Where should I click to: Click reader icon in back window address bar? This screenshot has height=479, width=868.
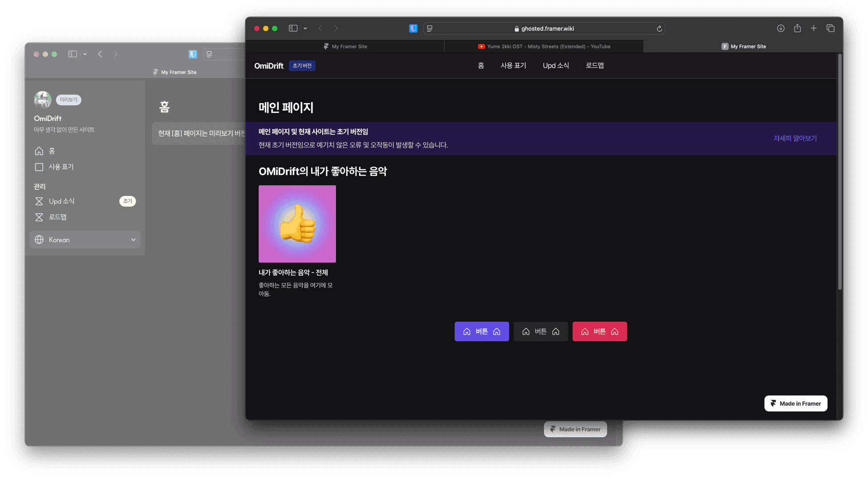[209, 54]
